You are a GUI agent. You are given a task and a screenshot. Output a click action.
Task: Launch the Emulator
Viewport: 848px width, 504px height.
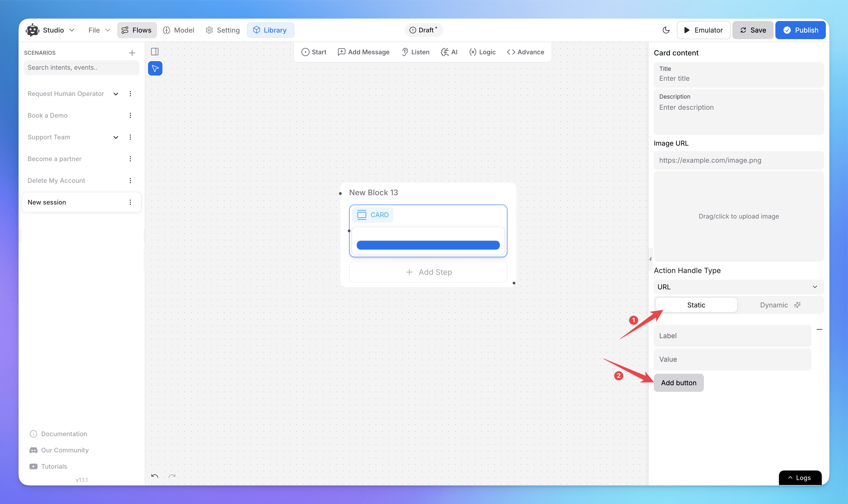[703, 30]
